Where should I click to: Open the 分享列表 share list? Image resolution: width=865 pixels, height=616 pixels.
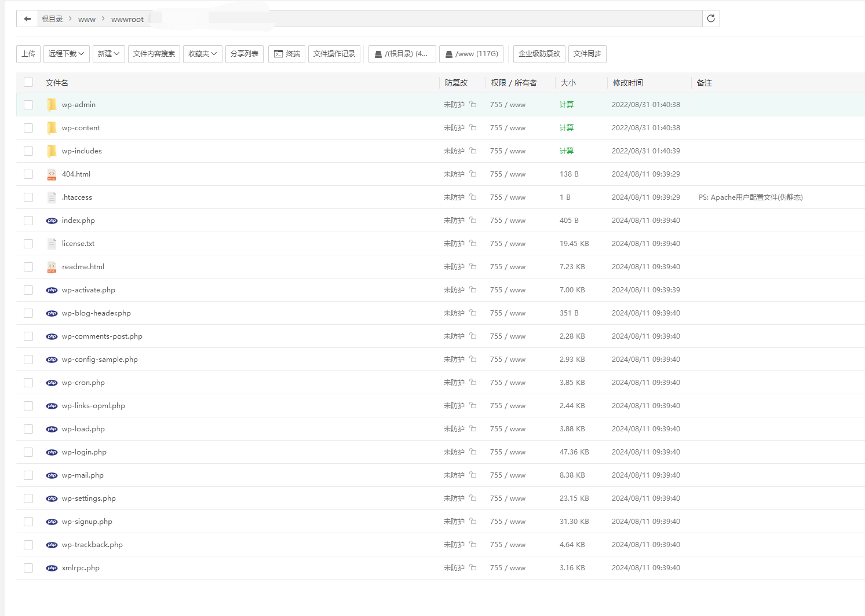coord(244,54)
